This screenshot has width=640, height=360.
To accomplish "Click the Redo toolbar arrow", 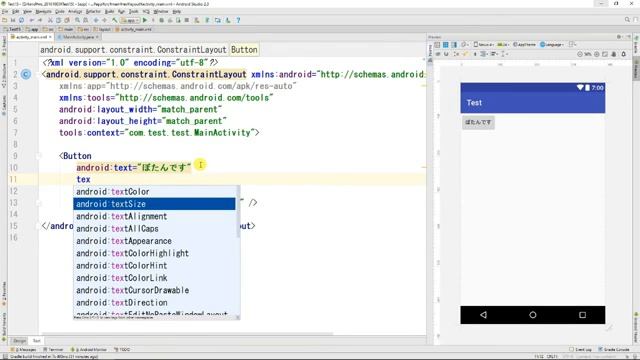I will point(40,20).
